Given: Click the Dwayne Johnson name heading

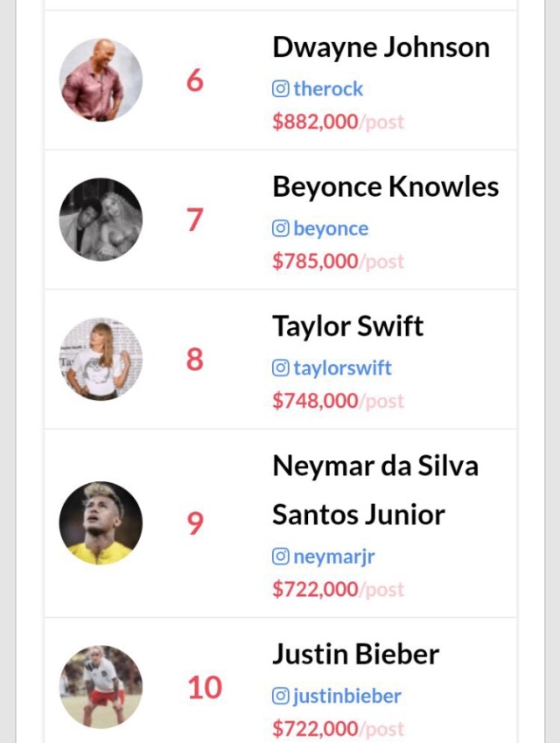Looking at the screenshot, I should click(x=381, y=48).
